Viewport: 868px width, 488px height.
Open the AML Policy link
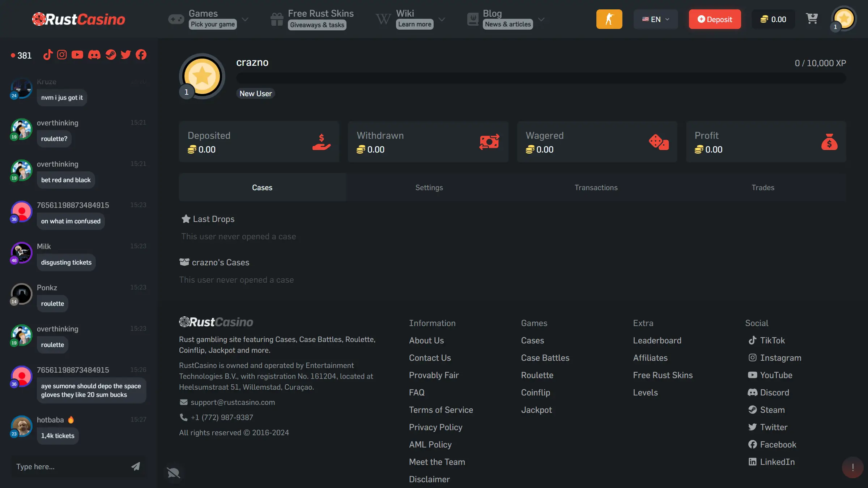click(430, 444)
